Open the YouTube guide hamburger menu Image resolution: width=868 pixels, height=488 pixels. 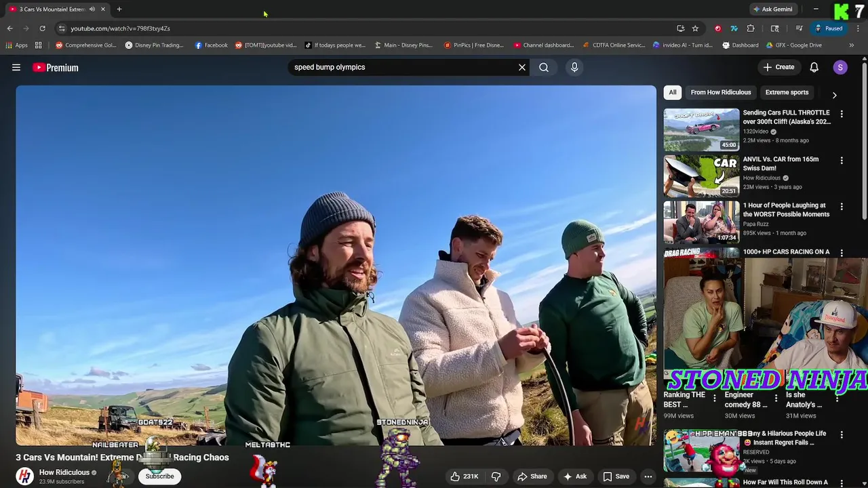point(16,67)
